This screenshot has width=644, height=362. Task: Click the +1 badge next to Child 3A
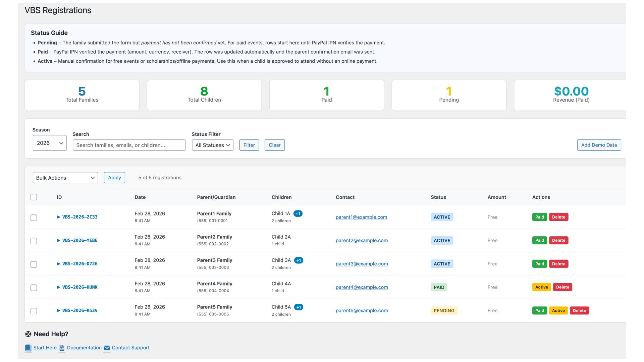(x=299, y=260)
